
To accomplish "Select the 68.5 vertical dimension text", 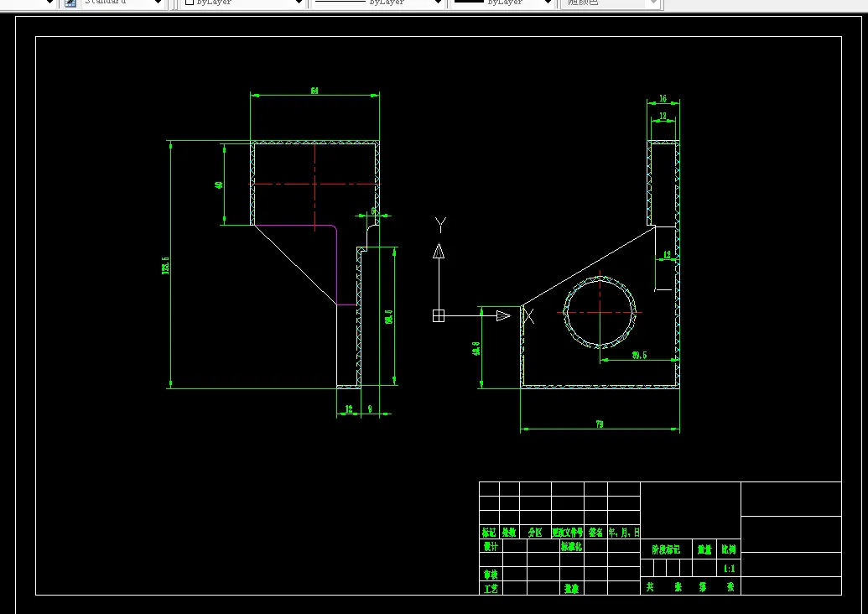I will click(388, 317).
